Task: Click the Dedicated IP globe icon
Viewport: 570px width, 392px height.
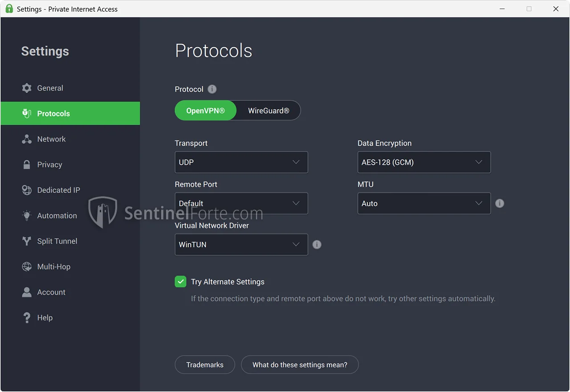Action: pos(27,190)
